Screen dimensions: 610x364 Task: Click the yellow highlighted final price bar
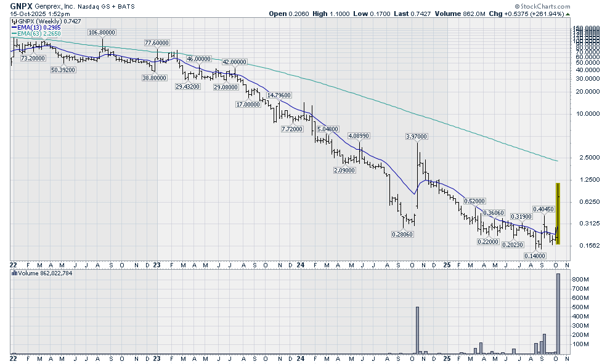(x=558, y=212)
